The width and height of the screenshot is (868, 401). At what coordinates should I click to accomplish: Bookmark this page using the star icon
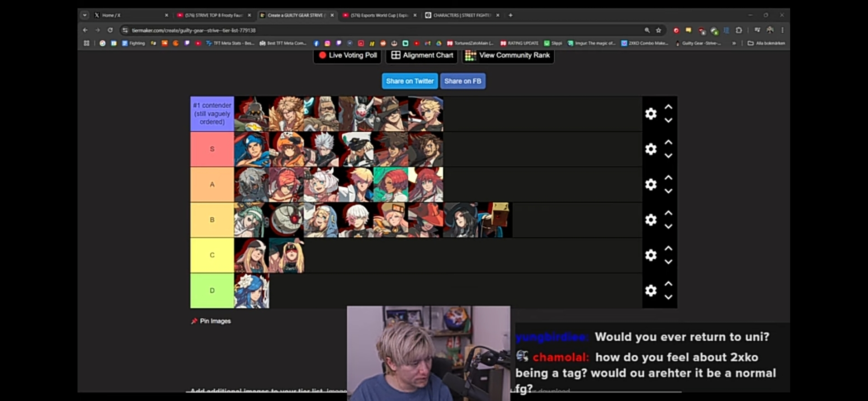(x=659, y=30)
